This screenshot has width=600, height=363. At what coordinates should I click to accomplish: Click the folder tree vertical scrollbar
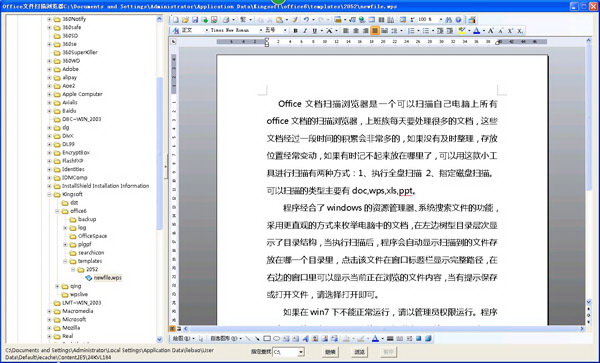160,180
